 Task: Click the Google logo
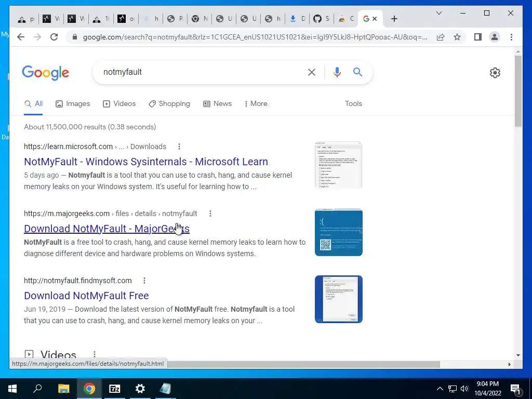46,73
